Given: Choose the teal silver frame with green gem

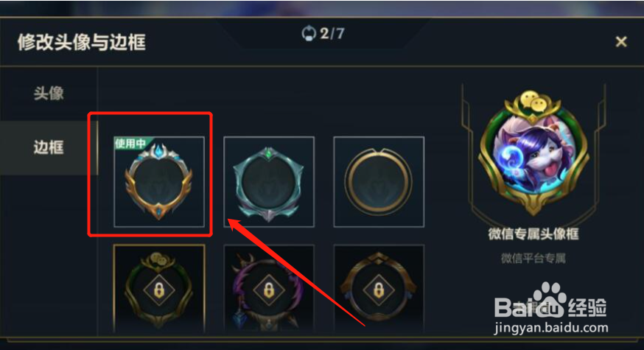Looking at the screenshot, I should [269, 181].
